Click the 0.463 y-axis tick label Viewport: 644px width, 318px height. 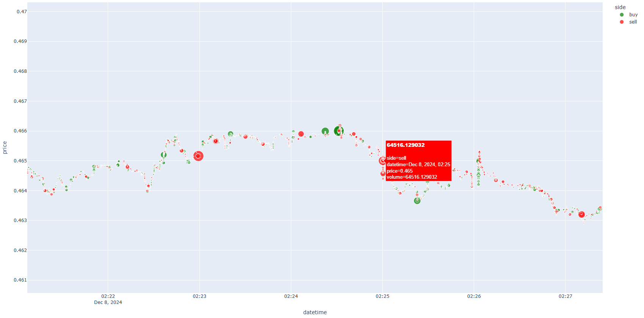coord(20,220)
